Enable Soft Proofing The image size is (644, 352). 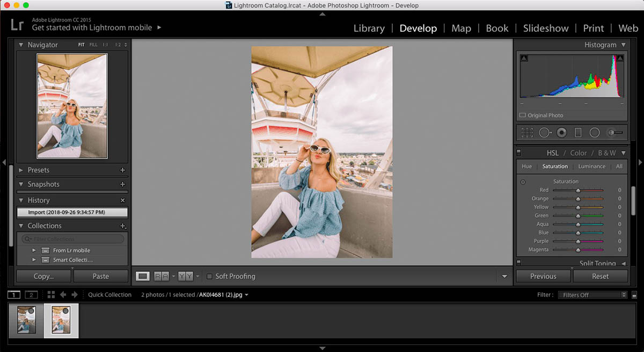[x=209, y=276]
